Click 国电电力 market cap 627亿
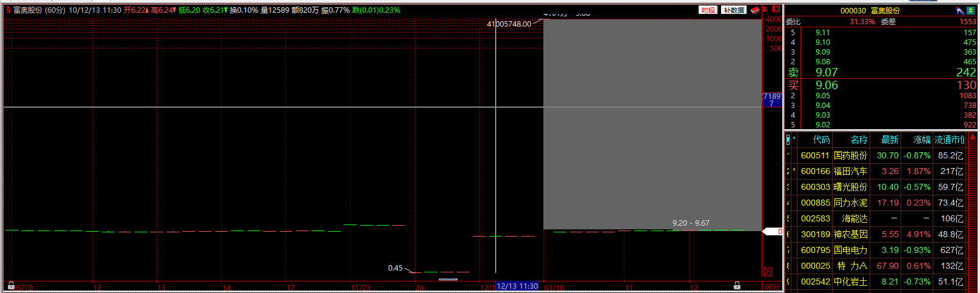This screenshot has width=980, height=293. 951,250
